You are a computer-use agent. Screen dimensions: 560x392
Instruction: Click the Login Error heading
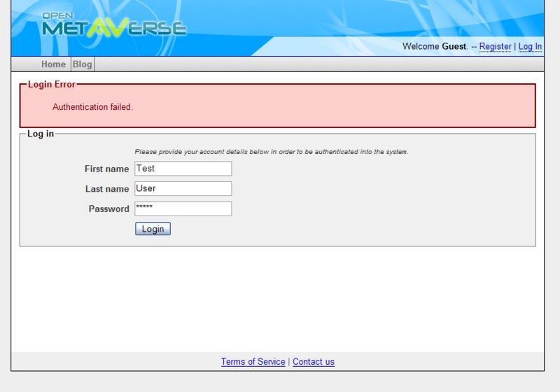click(51, 85)
